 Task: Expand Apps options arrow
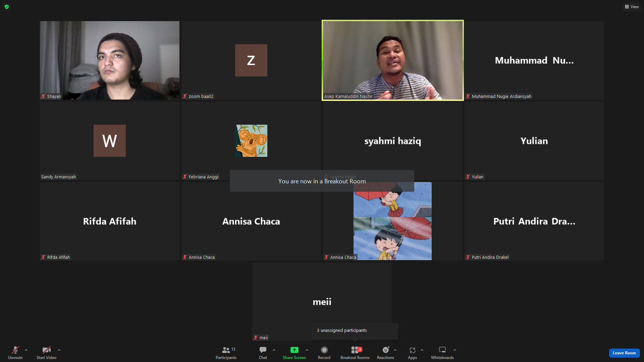422,350
